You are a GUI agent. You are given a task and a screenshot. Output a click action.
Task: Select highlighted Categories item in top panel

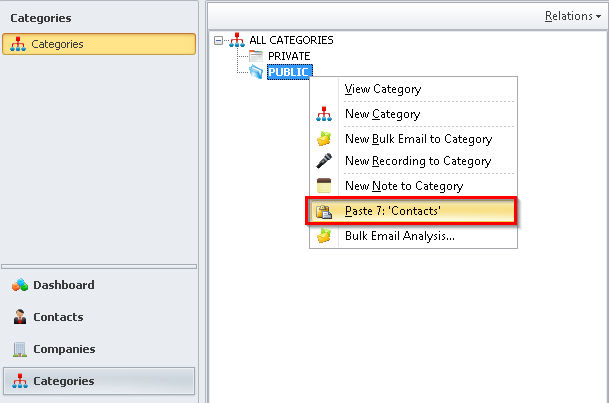click(x=99, y=44)
